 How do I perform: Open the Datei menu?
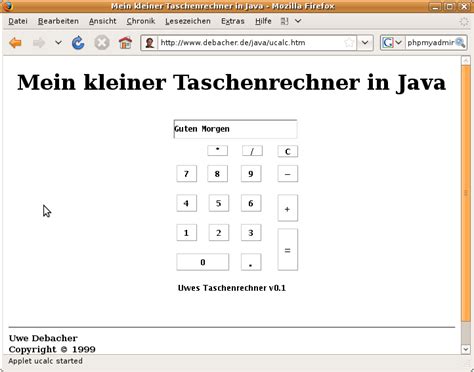[x=18, y=21]
